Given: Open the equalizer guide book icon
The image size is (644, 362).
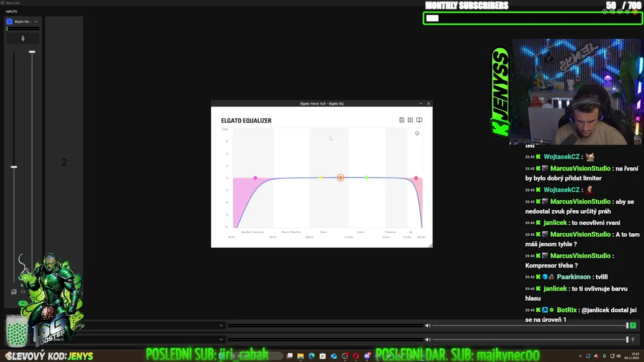Looking at the screenshot, I should point(419,120).
